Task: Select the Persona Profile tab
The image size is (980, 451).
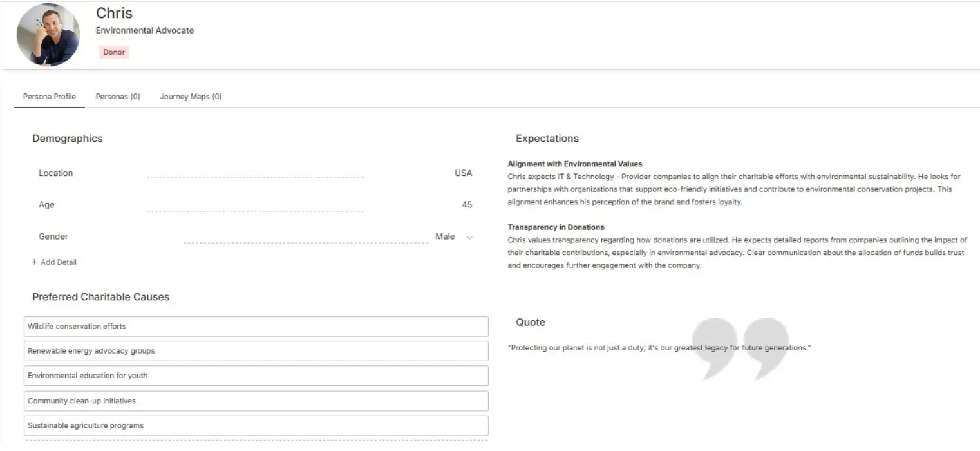Action: click(x=49, y=96)
